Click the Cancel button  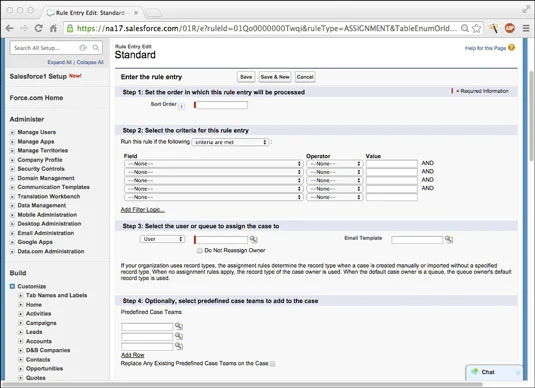click(x=305, y=77)
